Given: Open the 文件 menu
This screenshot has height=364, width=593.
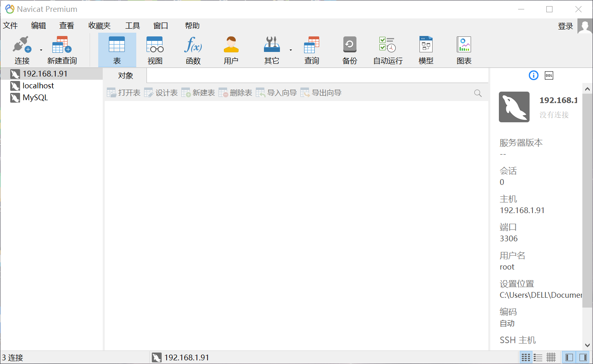Looking at the screenshot, I should [11, 26].
